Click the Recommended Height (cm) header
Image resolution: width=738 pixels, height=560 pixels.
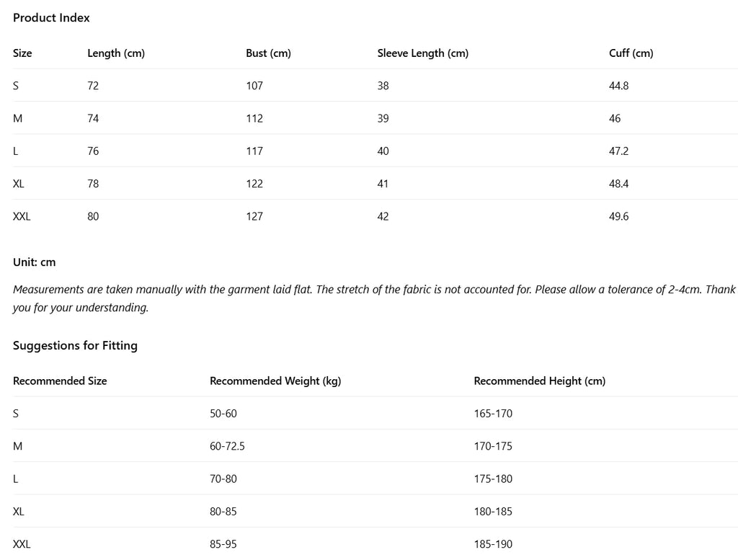point(539,381)
